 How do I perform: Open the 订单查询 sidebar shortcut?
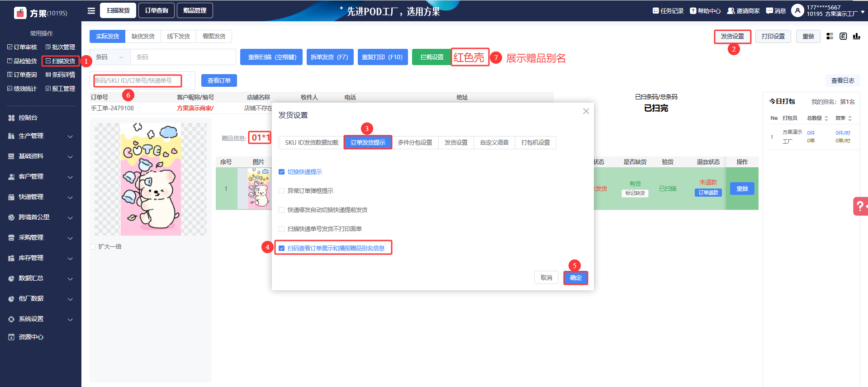tap(22, 75)
